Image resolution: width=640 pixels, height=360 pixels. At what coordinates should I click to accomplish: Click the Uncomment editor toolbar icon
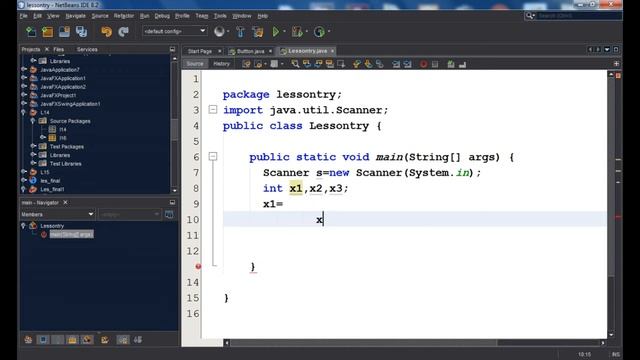[x=462, y=64]
